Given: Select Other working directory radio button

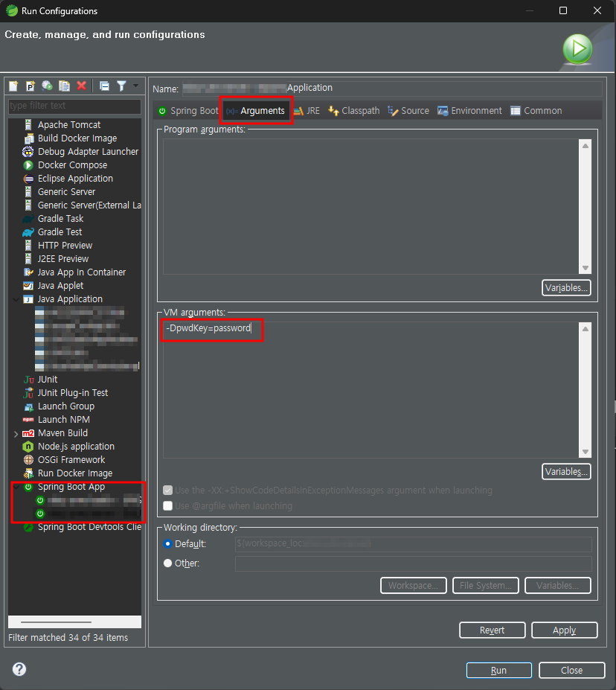Looking at the screenshot, I should (167, 563).
